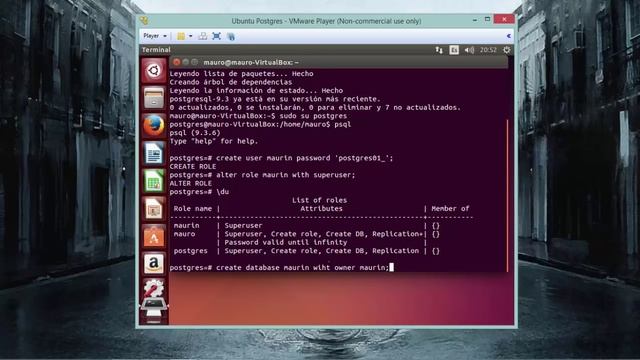
Task: Open LibreOffice Writer from the launcher
Action: pyautogui.click(x=153, y=153)
